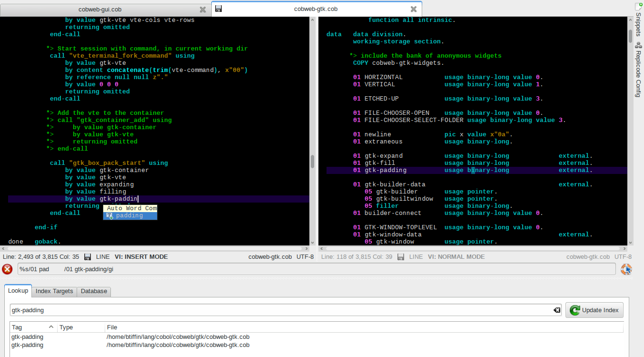
Task: Click the vi command line input field
Action: point(317,269)
